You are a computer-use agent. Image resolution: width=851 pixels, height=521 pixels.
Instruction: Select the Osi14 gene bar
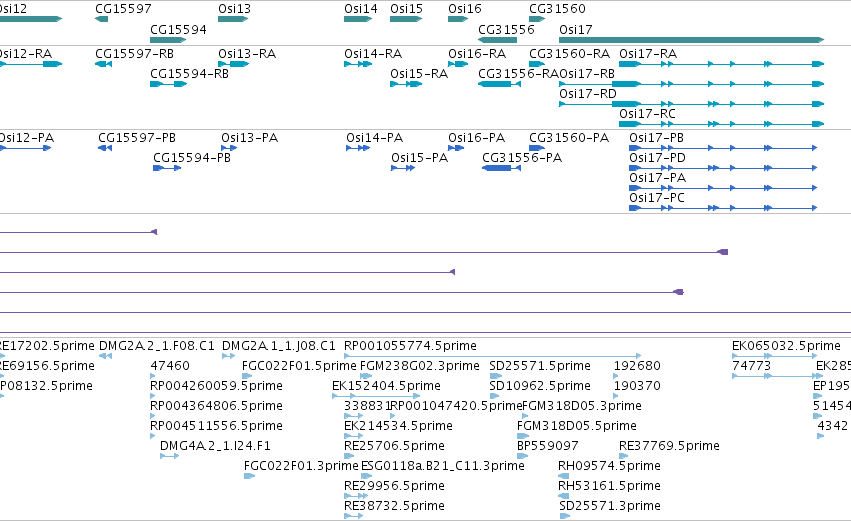358,19
